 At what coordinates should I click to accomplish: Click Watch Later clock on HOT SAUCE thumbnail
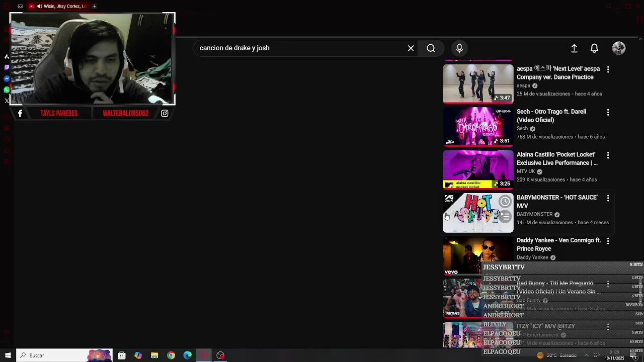pos(505,202)
